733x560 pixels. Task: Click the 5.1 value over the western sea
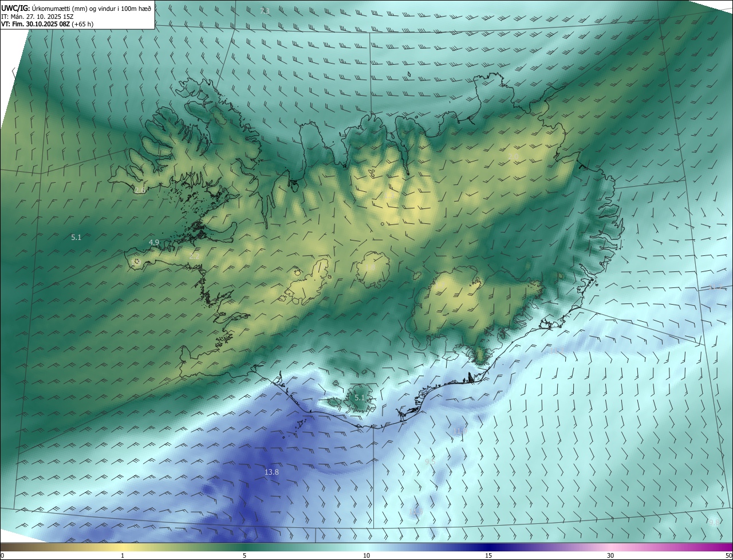[76, 237]
